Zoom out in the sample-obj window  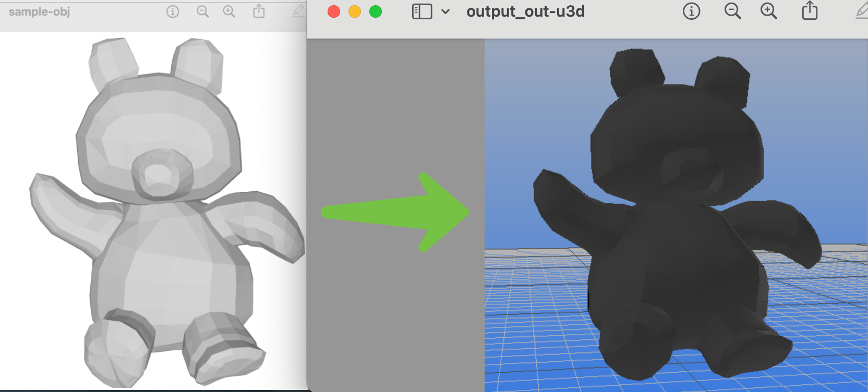click(202, 11)
